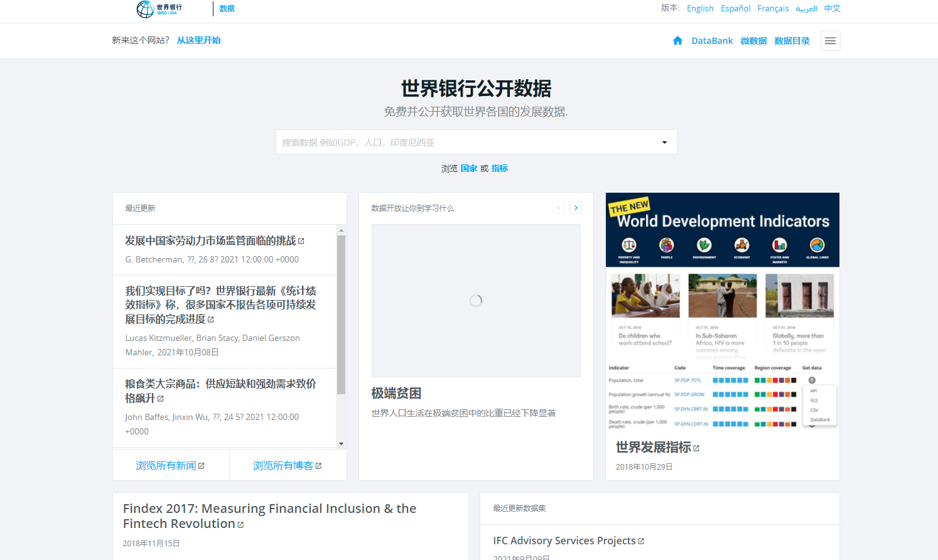Open IFC Advisory Services Projects link
This screenshot has height=560, width=938.
pyautogui.click(x=564, y=541)
